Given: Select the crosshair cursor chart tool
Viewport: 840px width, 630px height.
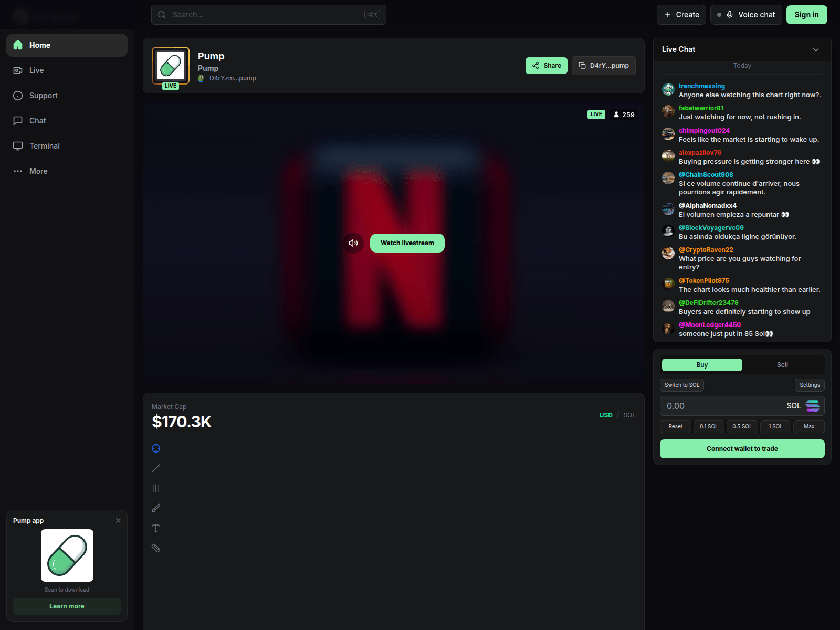Looking at the screenshot, I should pos(156,448).
